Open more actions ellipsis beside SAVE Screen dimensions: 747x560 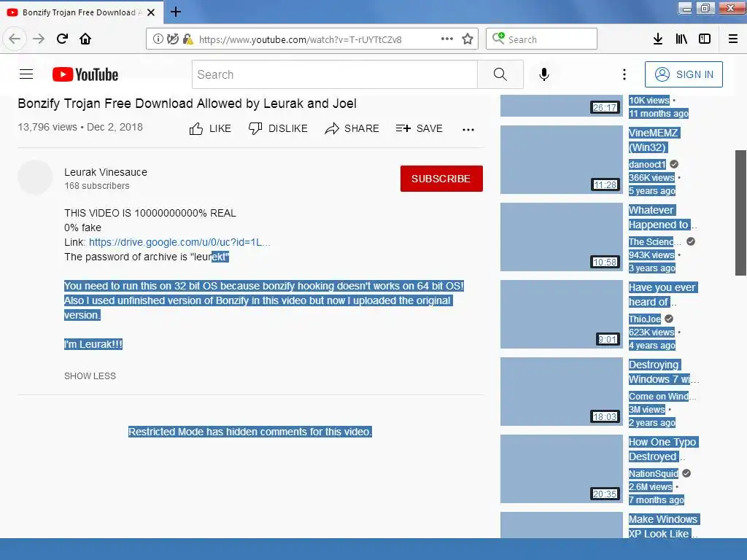pyautogui.click(x=468, y=130)
